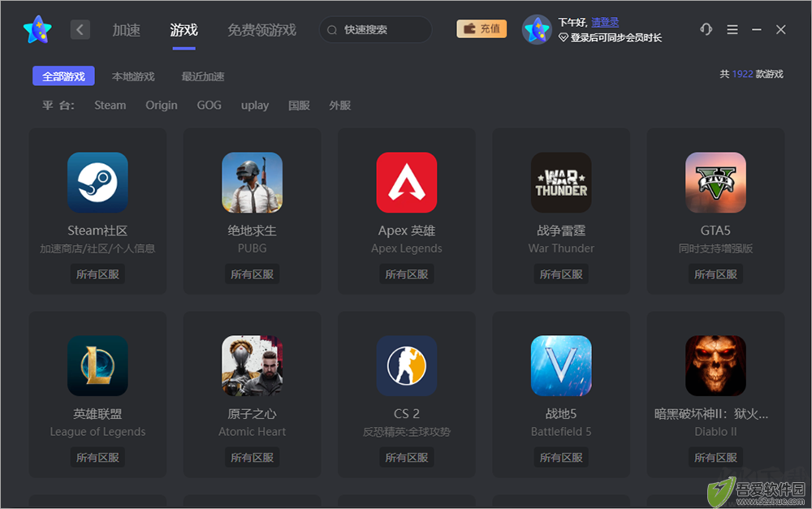This screenshot has height=509, width=812.
Task: Click the 请登录 login link
Action: tap(605, 22)
